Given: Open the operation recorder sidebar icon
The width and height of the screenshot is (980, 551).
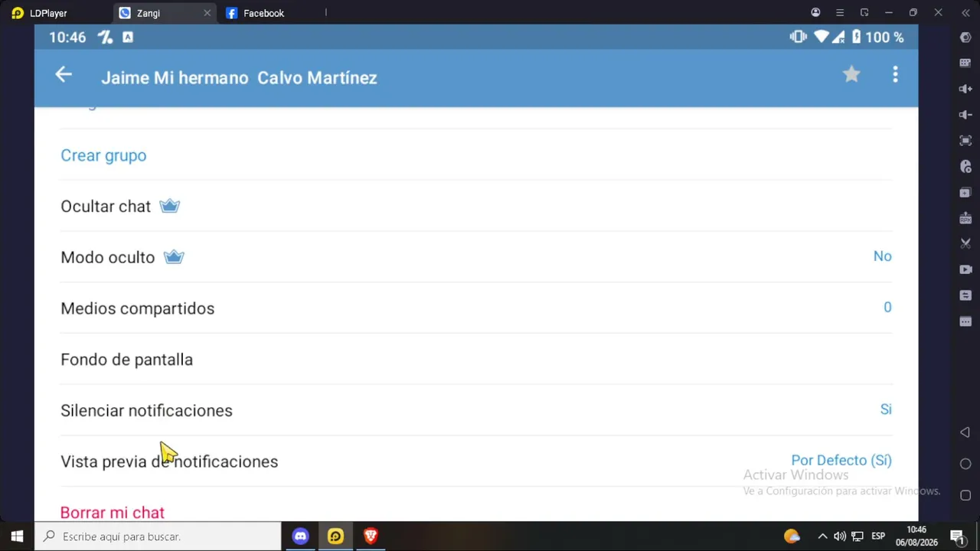Looking at the screenshot, I should point(965,167).
